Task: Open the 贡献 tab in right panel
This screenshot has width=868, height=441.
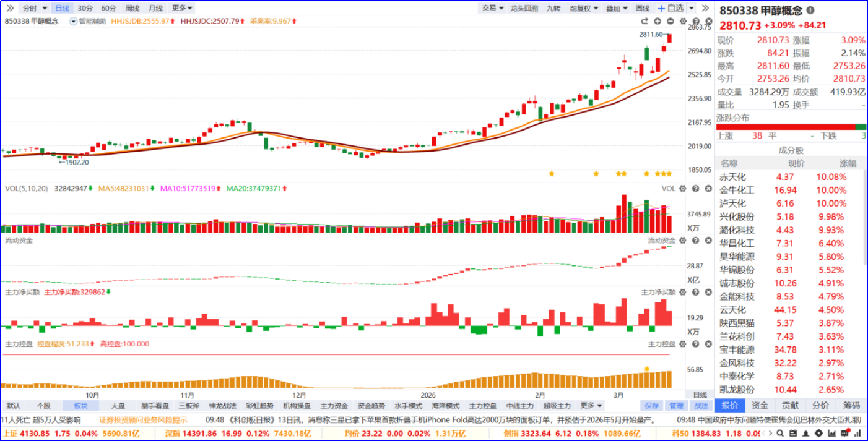Action: click(790, 405)
